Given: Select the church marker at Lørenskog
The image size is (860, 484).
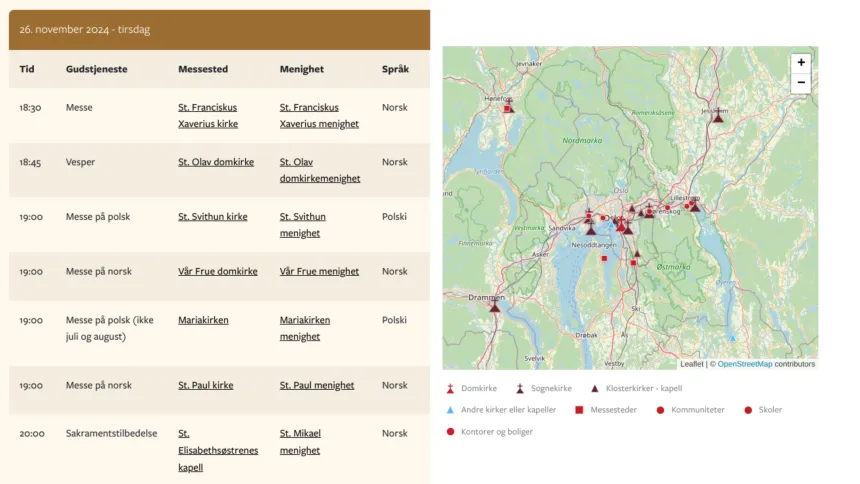Looking at the screenshot, I should coord(649,211).
